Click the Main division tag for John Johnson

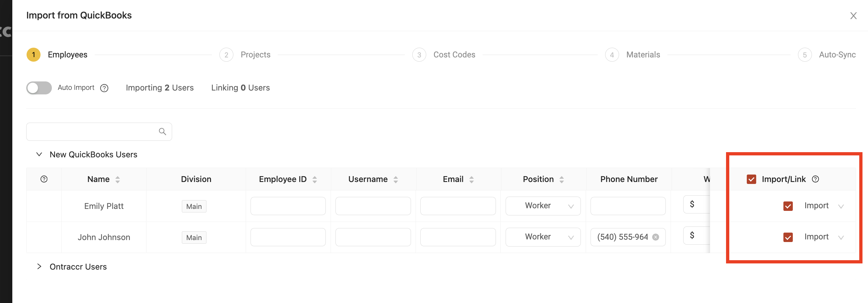coord(194,237)
